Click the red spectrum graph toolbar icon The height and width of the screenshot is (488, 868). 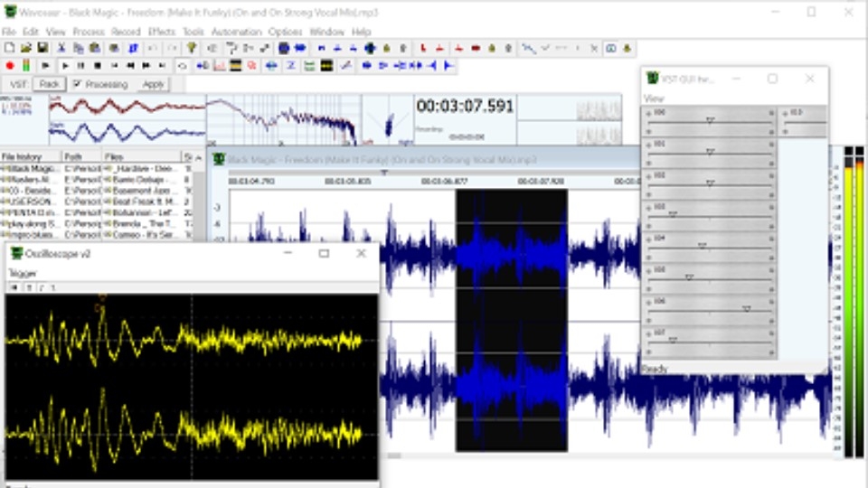click(x=220, y=66)
